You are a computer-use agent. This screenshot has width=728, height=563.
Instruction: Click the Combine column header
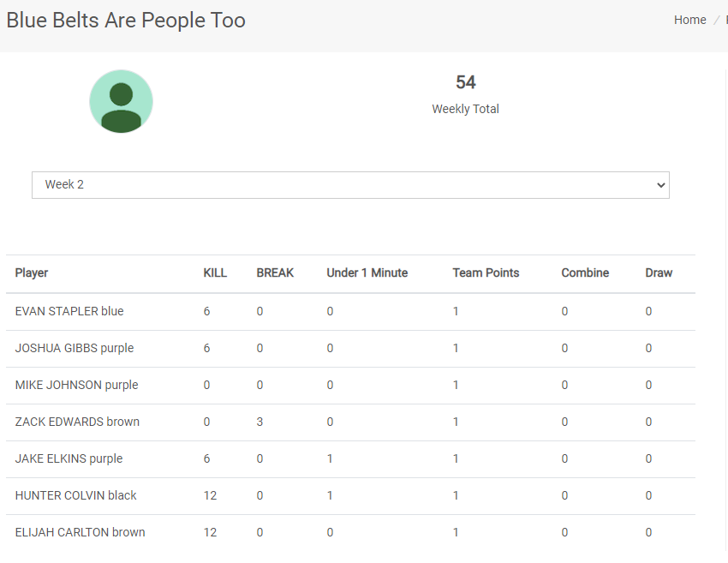click(585, 273)
